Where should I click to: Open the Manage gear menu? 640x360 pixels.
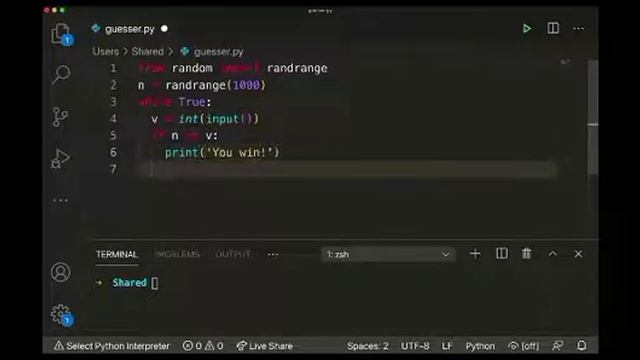(x=61, y=314)
